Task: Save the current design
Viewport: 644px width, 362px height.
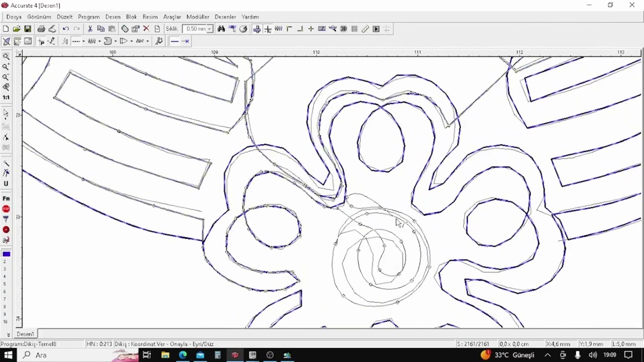Action: (28, 29)
